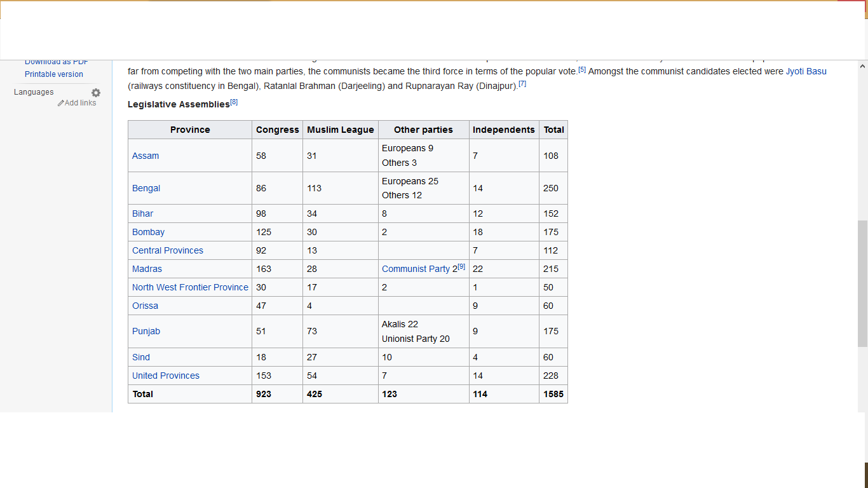Viewport: 868px width, 488px height.
Task: Open the Bihar province link
Action: tap(142, 213)
